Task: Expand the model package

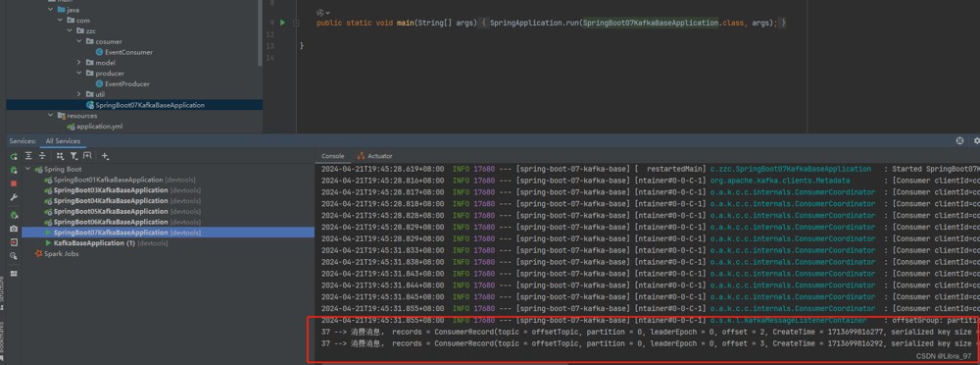Action: click(79, 63)
